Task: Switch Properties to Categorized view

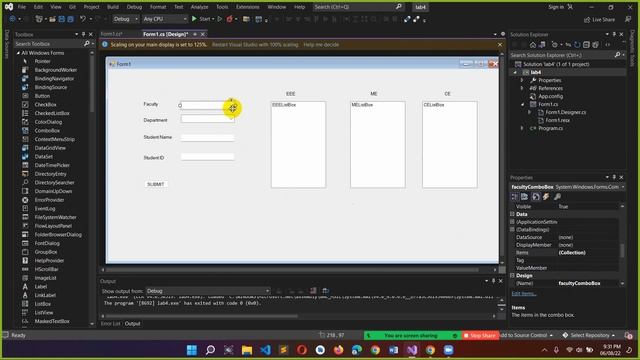Action: [515, 197]
